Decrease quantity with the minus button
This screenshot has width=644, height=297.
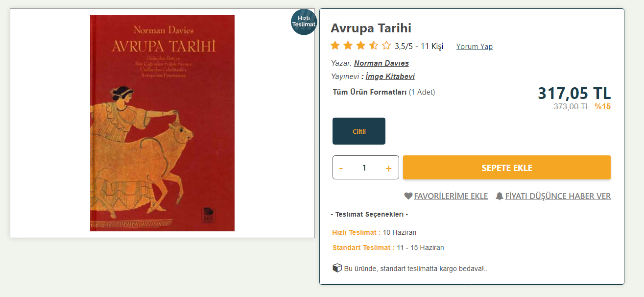tap(341, 168)
